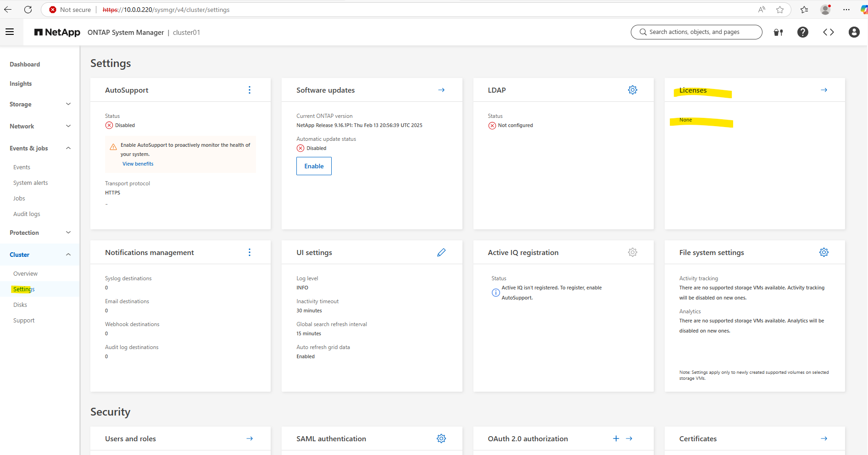Open Audit logs in sidebar

[27, 214]
